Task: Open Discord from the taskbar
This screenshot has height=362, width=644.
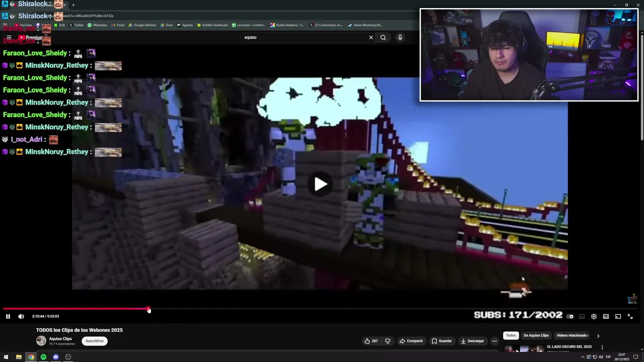Action: 56,357
